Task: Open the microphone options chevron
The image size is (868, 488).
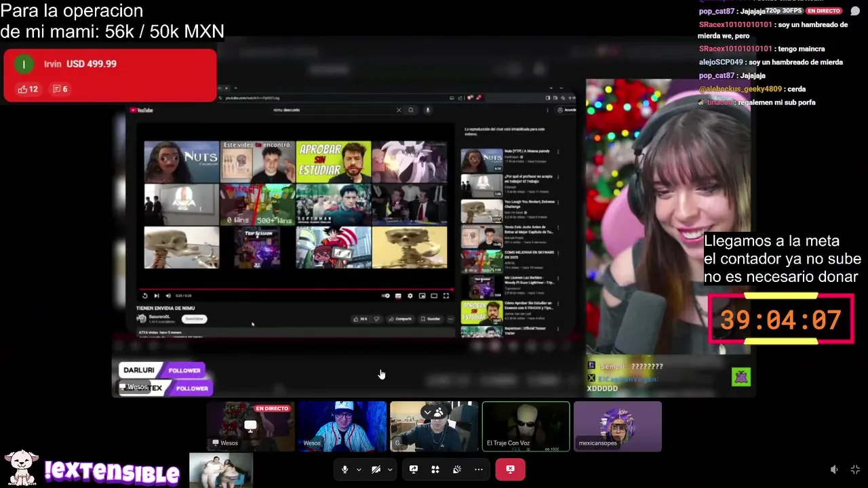Action: 359,470
